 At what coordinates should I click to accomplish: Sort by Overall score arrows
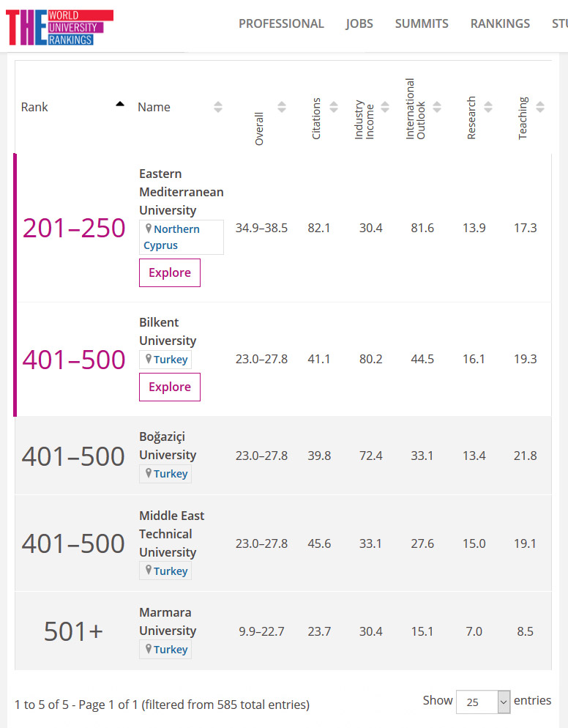tap(282, 107)
